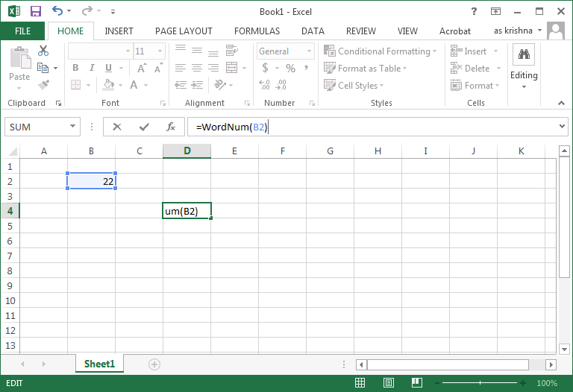
Task: Select cell B2 containing 22
Action: [91, 181]
